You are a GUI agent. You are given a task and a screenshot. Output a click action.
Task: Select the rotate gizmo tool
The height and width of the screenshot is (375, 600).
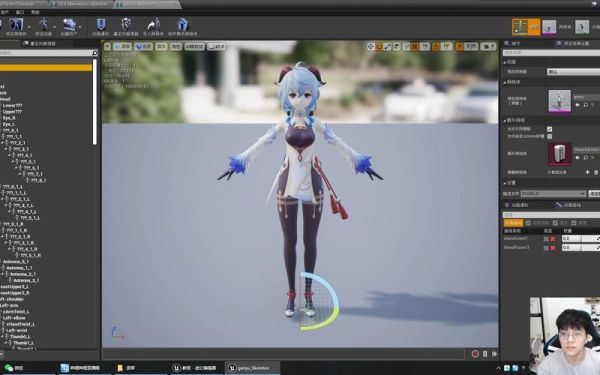(379, 46)
